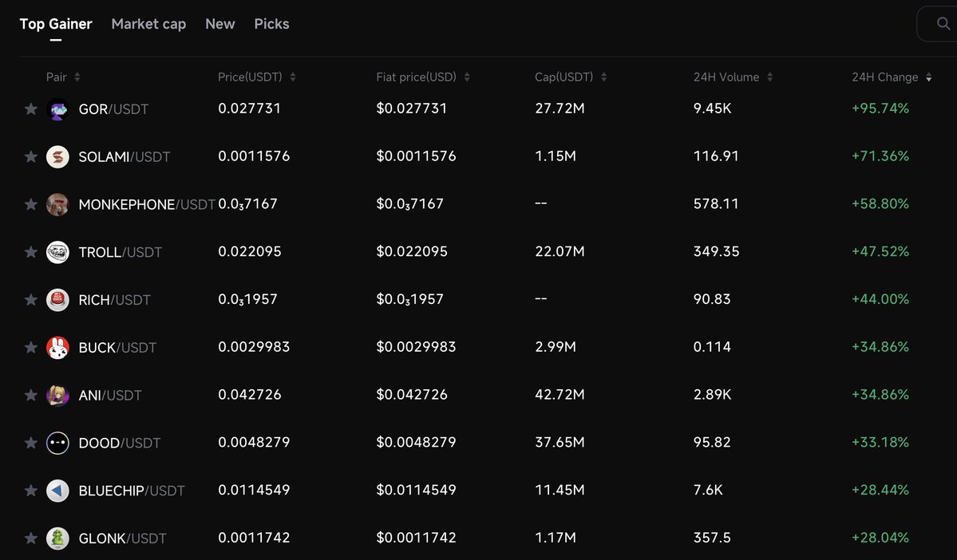Click the 42.72M cap value

(x=560, y=394)
